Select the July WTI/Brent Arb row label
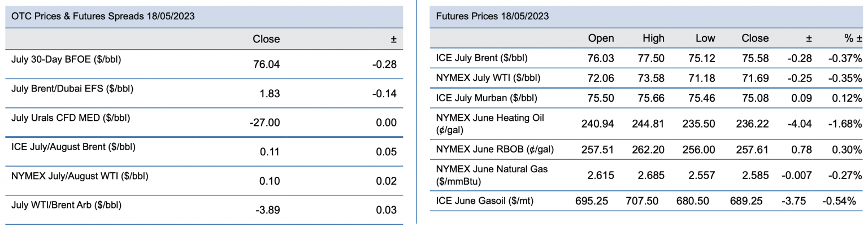 click(66, 205)
